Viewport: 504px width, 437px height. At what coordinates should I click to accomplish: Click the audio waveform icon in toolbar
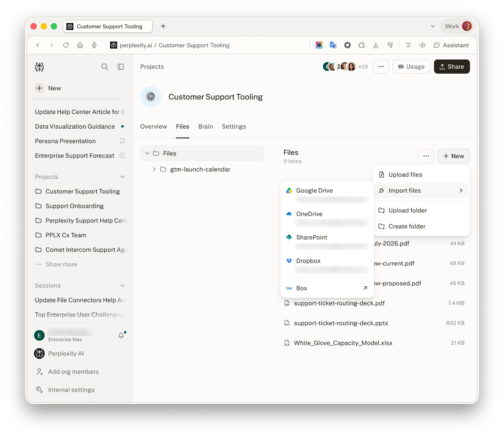click(x=423, y=45)
